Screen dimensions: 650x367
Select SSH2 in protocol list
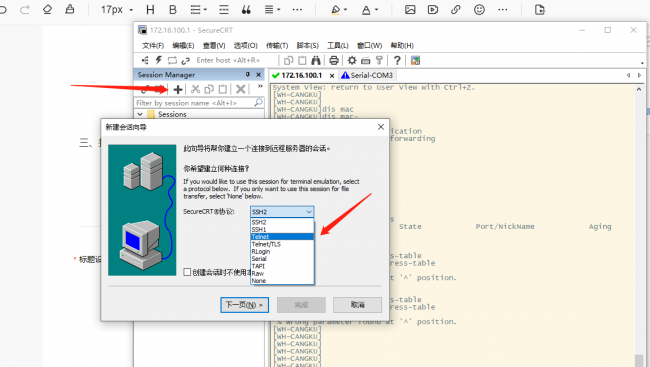pyautogui.click(x=282, y=222)
